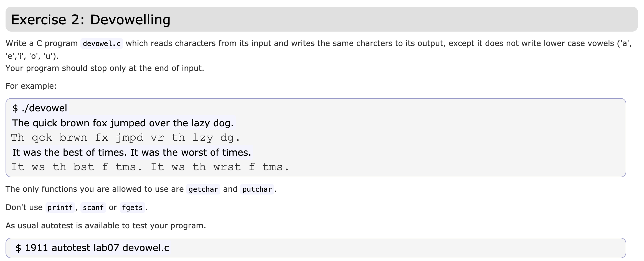This screenshot has height=261, width=644.
Task: Click the 'Write a C program' text
Action: click(x=42, y=43)
